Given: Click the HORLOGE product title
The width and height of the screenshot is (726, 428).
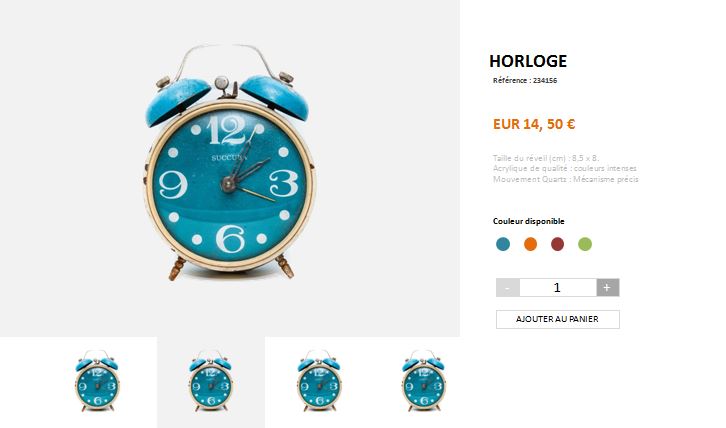Looking at the screenshot, I should [x=528, y=61].
